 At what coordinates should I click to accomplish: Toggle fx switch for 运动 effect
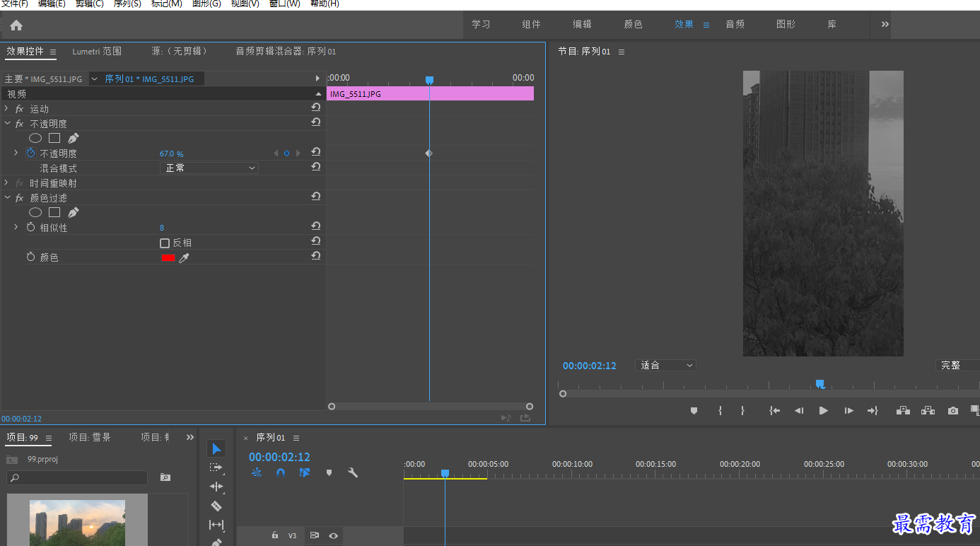click(19, 109)
